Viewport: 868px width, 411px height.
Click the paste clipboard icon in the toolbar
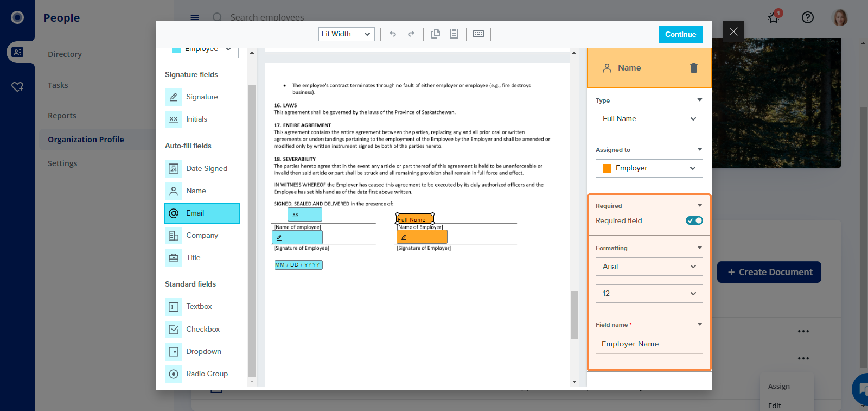[x=454, y=34]
